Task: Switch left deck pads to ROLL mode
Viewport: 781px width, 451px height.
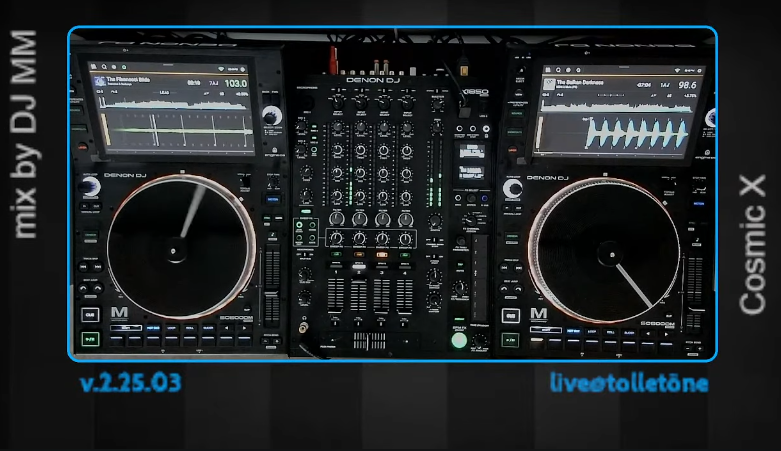Action: coord(190,328)
